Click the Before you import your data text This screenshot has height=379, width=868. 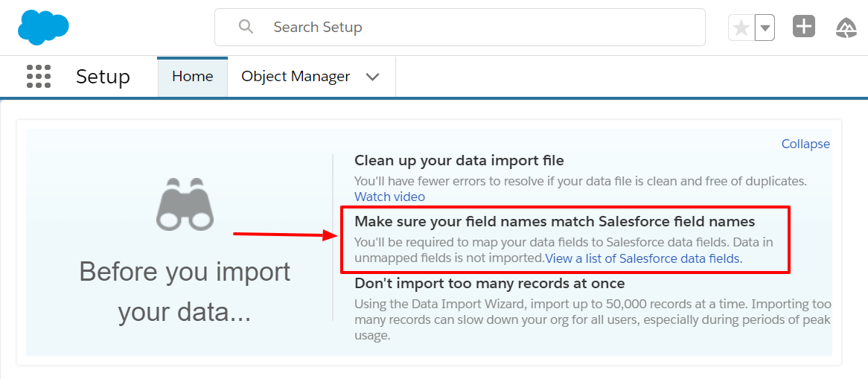pyautogui.click(x=185, y=292)
